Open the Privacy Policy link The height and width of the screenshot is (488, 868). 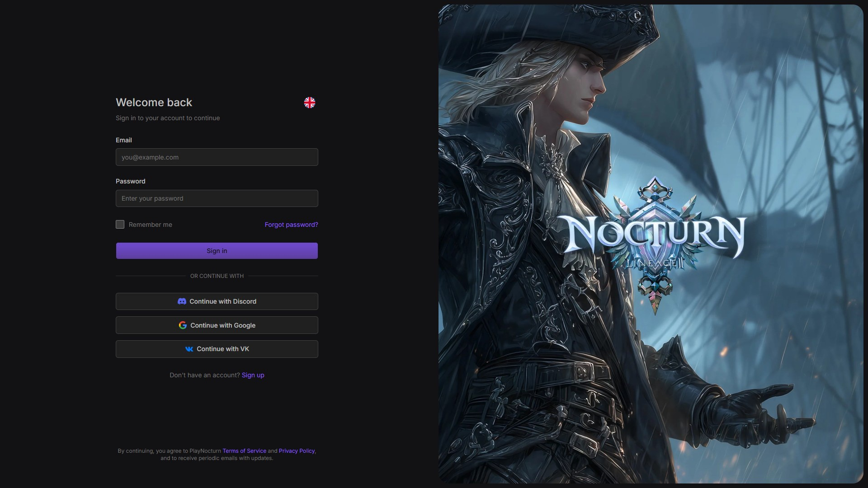297,451
